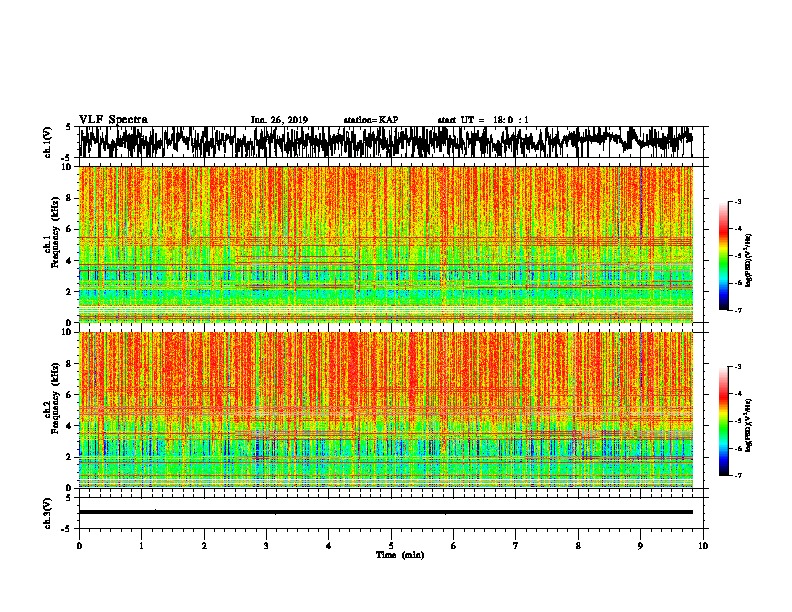Image resolution: width=792 pixels, height=612 pixels.
Task: Click the ch.1 color bar log(PSD) unit label
Action: tap(749, 261)
